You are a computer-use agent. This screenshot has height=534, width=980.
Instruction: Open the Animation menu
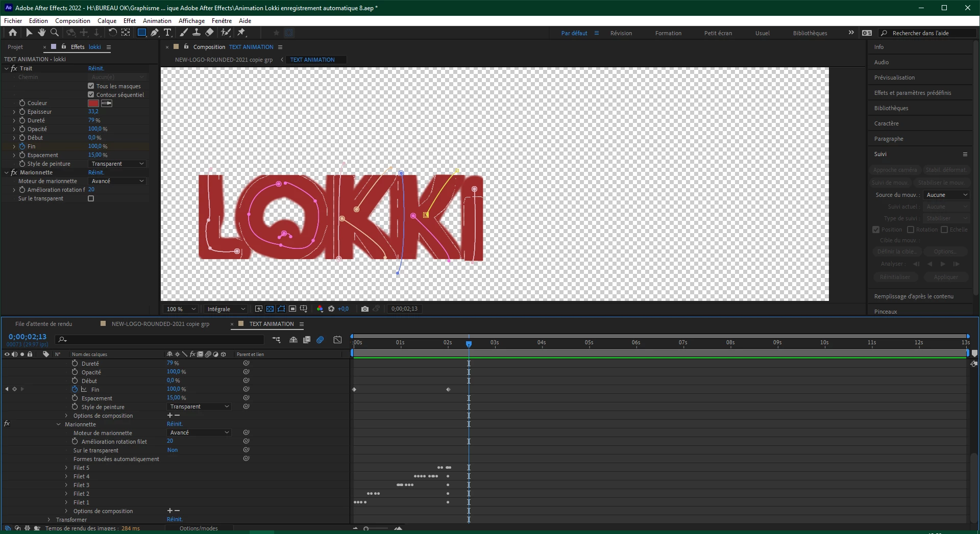click(157, 21)
